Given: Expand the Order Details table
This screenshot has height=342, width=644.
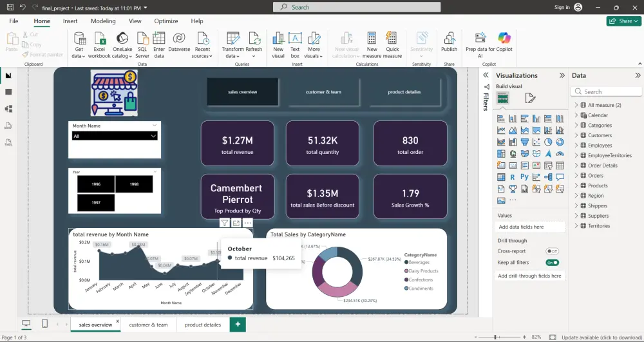Looking at the screenshot, I should [x=576, y=166].
